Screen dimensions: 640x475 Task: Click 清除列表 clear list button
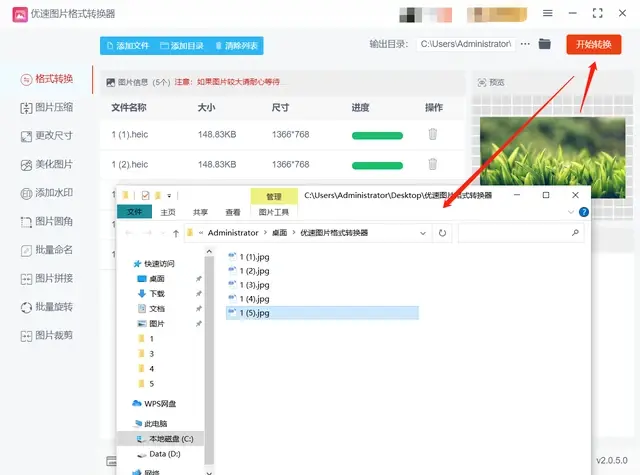point(237,46)
